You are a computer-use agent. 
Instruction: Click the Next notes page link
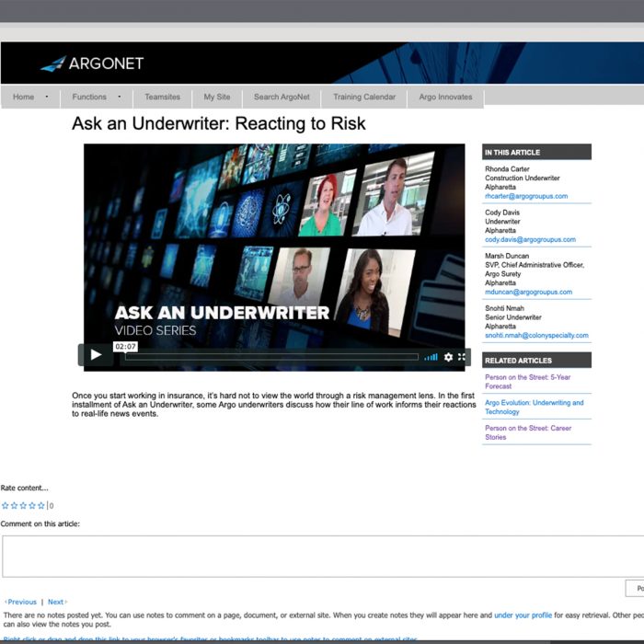click(57, 602)
